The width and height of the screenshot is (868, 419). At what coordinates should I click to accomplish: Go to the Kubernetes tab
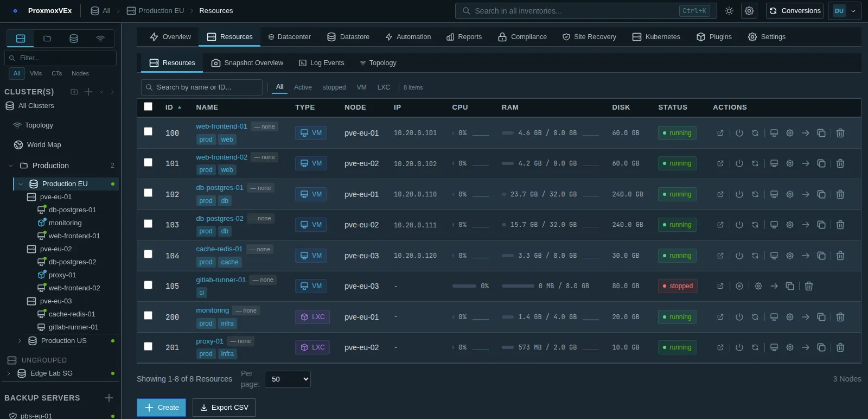(x=656, y=37)
